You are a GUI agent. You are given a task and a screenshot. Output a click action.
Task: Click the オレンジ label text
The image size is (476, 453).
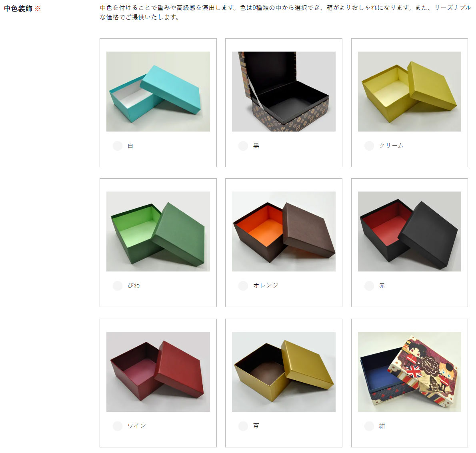point(266,285)
